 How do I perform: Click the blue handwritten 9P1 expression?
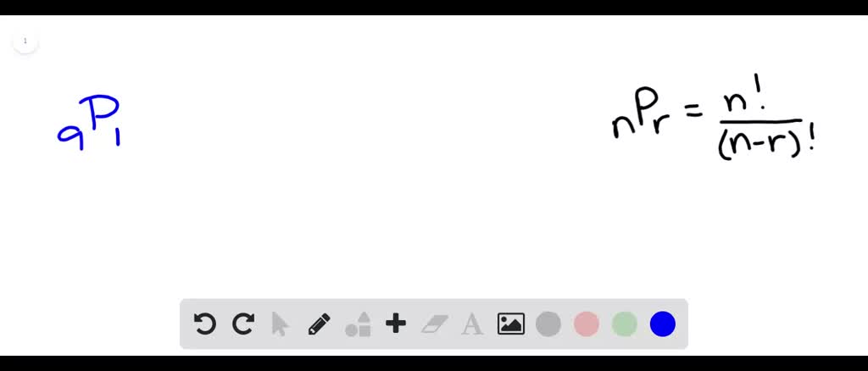(89, 123)
